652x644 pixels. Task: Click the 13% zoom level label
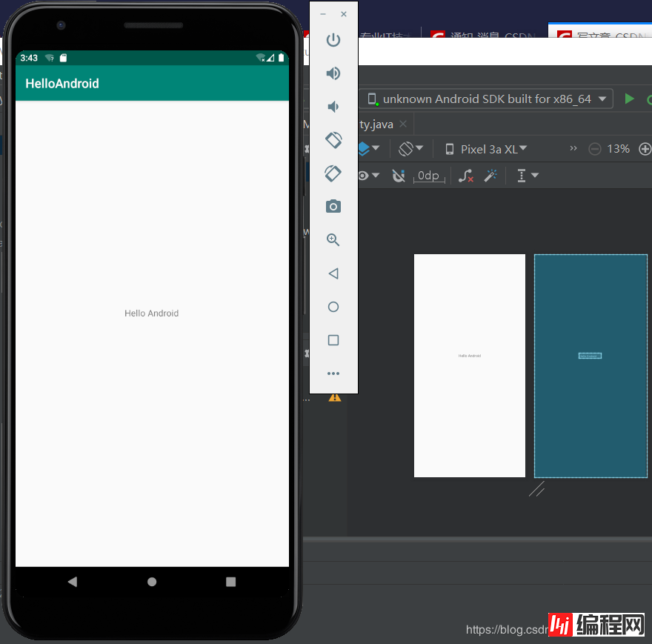(x=619, y=148)
